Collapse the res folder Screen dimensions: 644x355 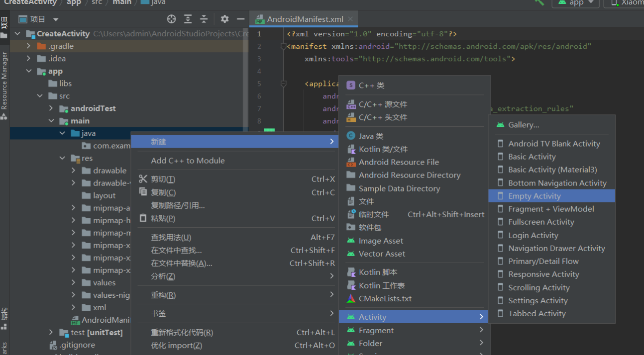point(62,158)
